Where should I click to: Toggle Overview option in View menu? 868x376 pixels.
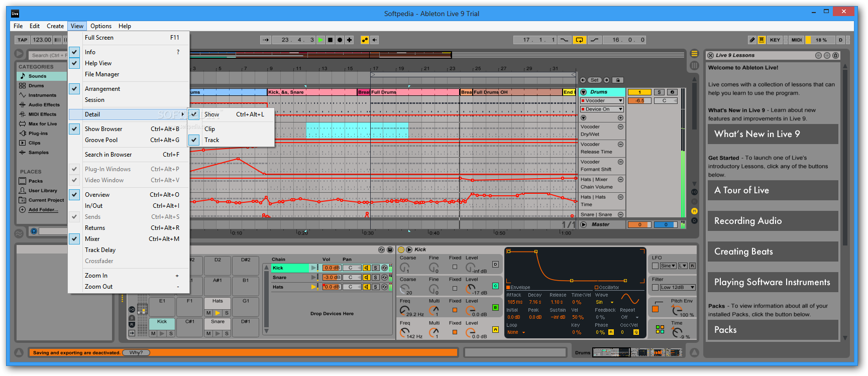point(74,195)
